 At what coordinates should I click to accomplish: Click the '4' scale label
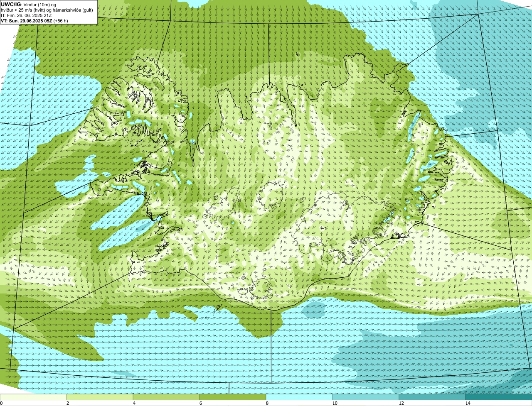click(x=134, y=403)
